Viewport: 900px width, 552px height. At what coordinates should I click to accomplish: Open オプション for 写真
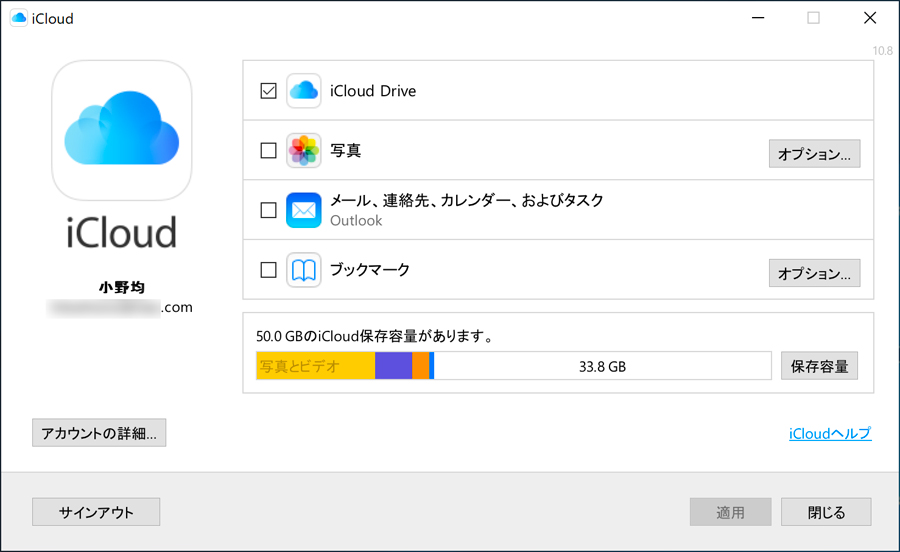(x=814, y=154)
